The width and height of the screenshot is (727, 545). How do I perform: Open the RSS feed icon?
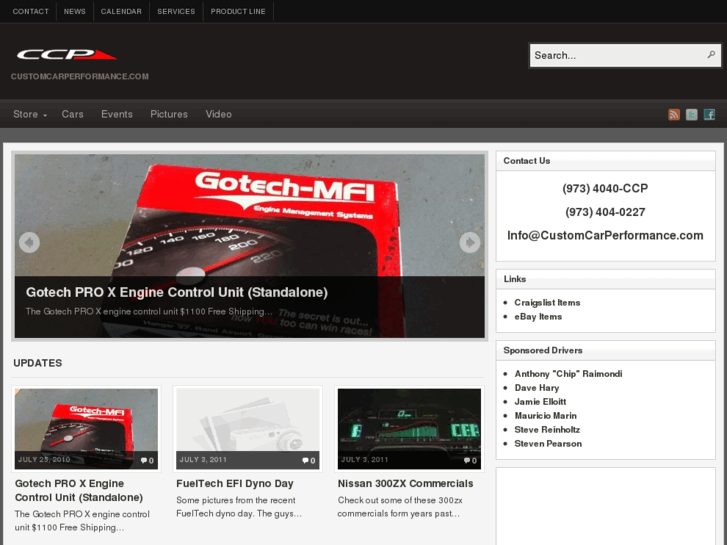[674, 114]
